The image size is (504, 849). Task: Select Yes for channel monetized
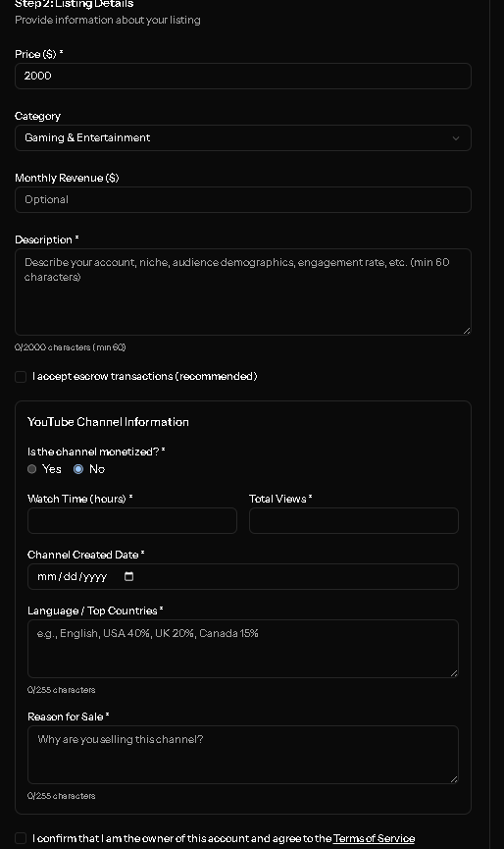click(x=32, y=469)
